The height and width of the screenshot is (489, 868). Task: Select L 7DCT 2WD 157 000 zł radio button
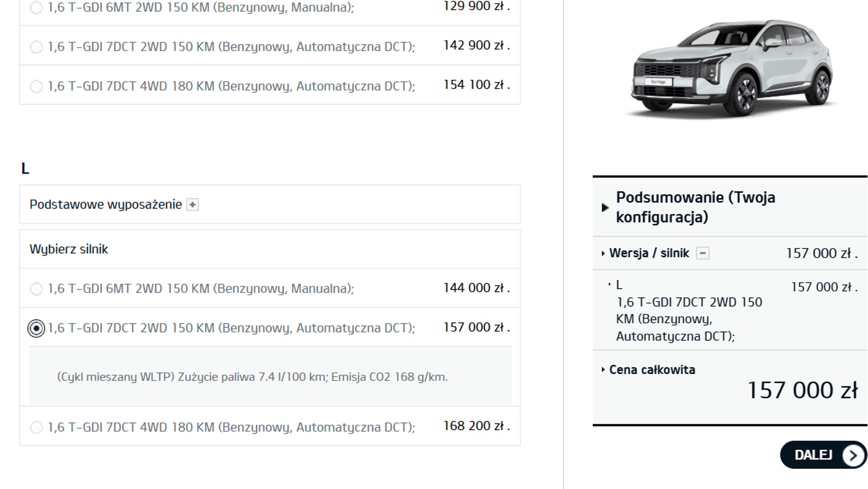click(x=36, y=328)
